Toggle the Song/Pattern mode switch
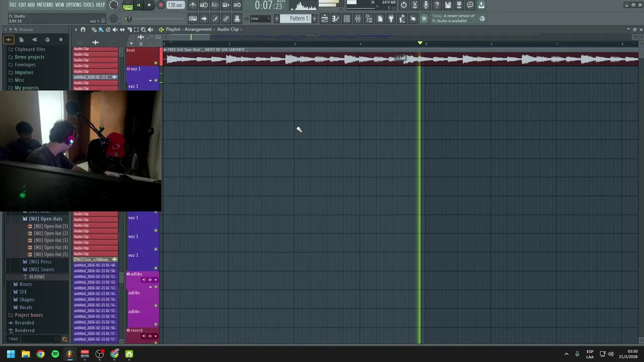The height and width of the screenshot is (362, 644). click(128, 6)
